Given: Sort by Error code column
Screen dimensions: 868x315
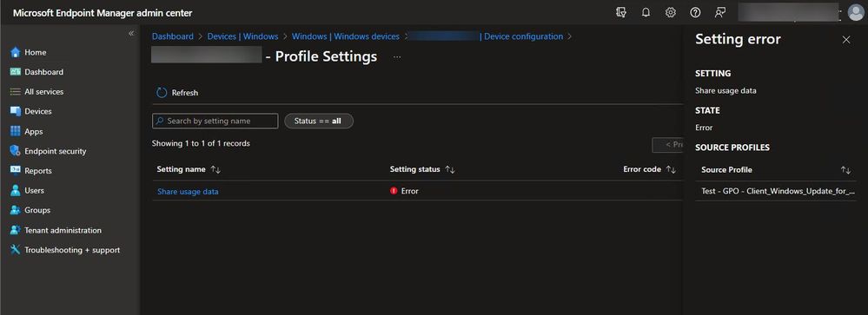Looking at the screenshot, I should pyautogui.click(x=671, y=170).
